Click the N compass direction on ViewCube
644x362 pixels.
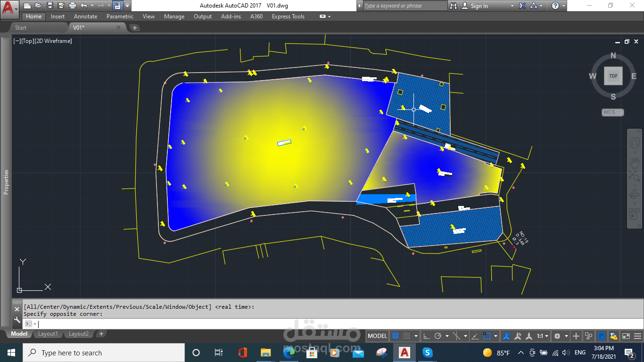[x=613, y=56]
